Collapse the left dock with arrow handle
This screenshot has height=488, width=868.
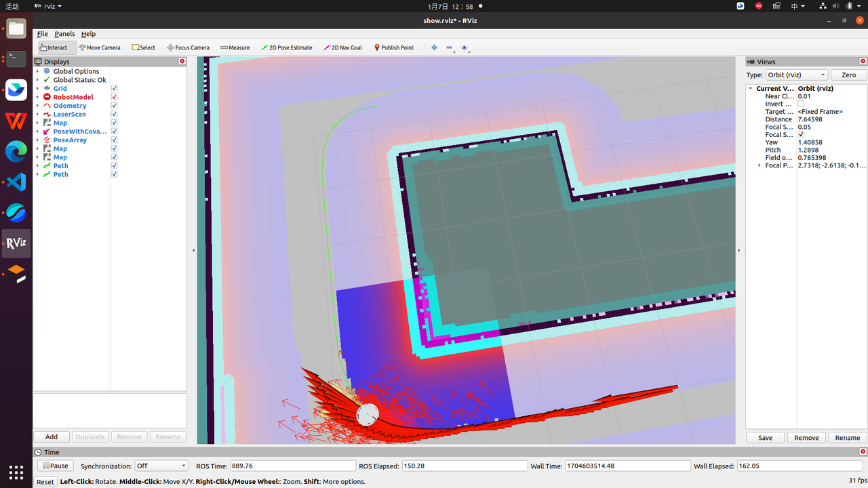pos(193,250)
